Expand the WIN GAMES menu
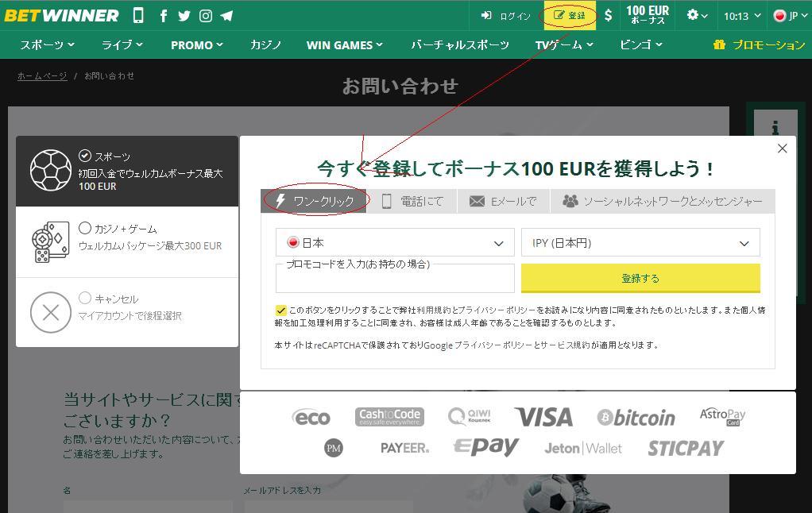812x513 pixels. 344,45
